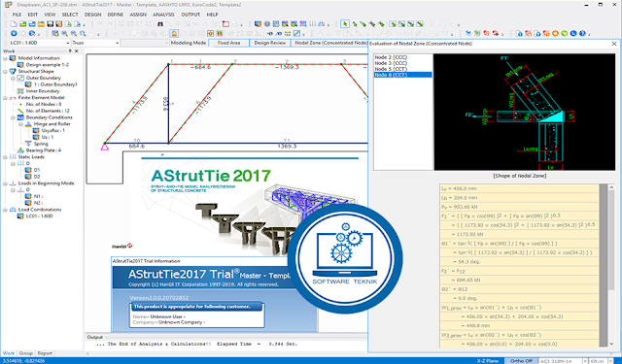The height and width of the screenshot is (364, 622).
Task: Open the DESIGN menu
Action: coord(92,15)
